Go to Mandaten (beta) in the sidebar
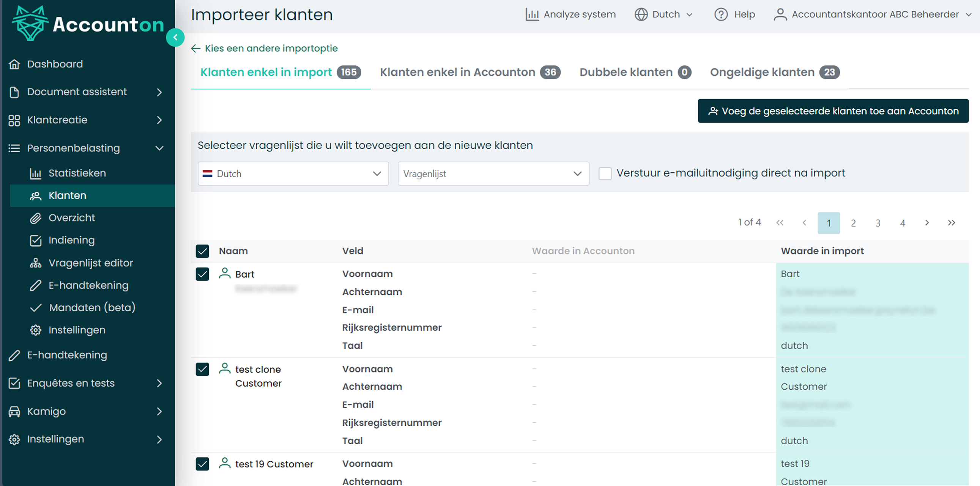Screen dimensions: 980x486 pos(92,308)
